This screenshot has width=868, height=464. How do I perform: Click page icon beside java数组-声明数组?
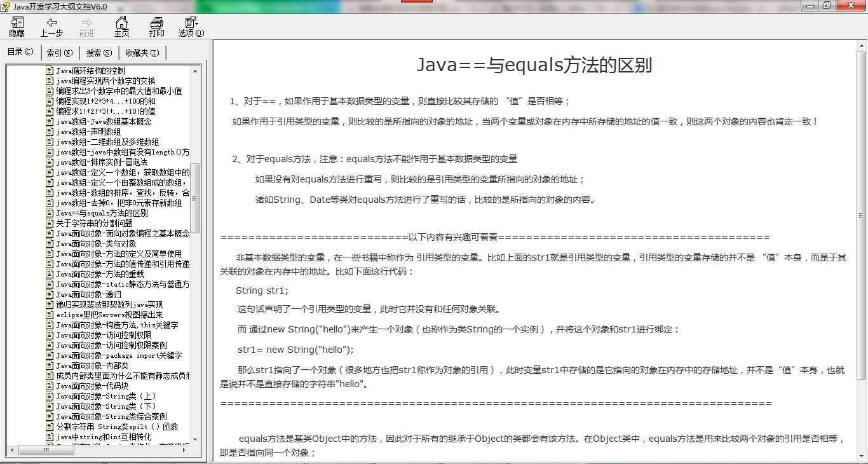[x=50, y=132]
